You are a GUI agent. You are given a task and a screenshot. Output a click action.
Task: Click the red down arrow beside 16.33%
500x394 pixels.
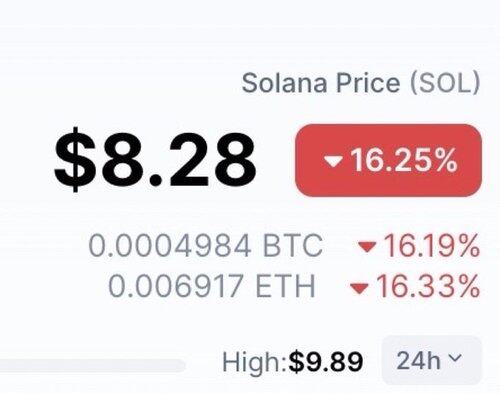359,288
